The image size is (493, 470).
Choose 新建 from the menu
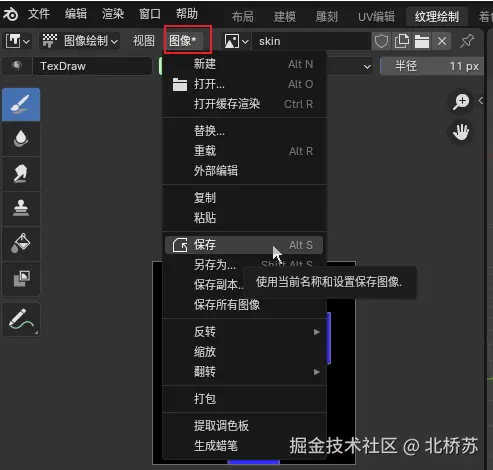(244, 64)
